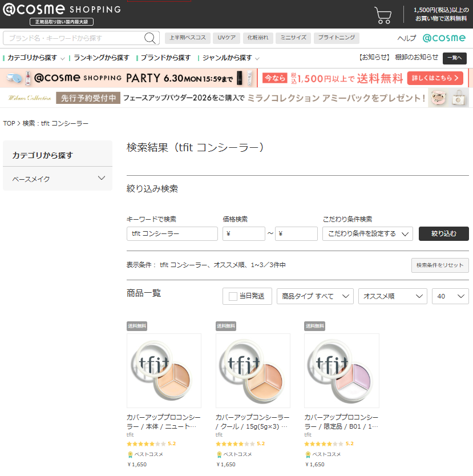Click the キーワードで検索 input field
The image size is (473, 476).
tap(172, 234)
